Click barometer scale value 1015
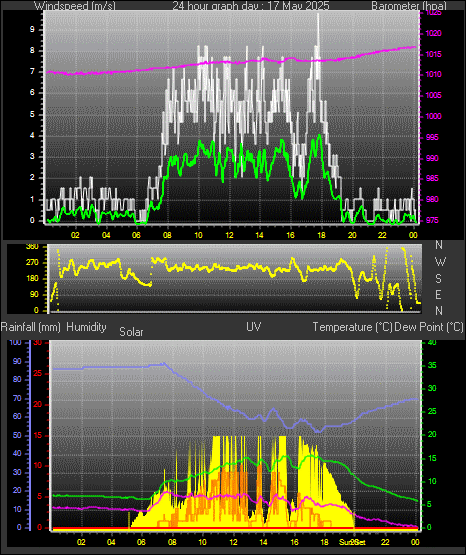 click(433, 54)
